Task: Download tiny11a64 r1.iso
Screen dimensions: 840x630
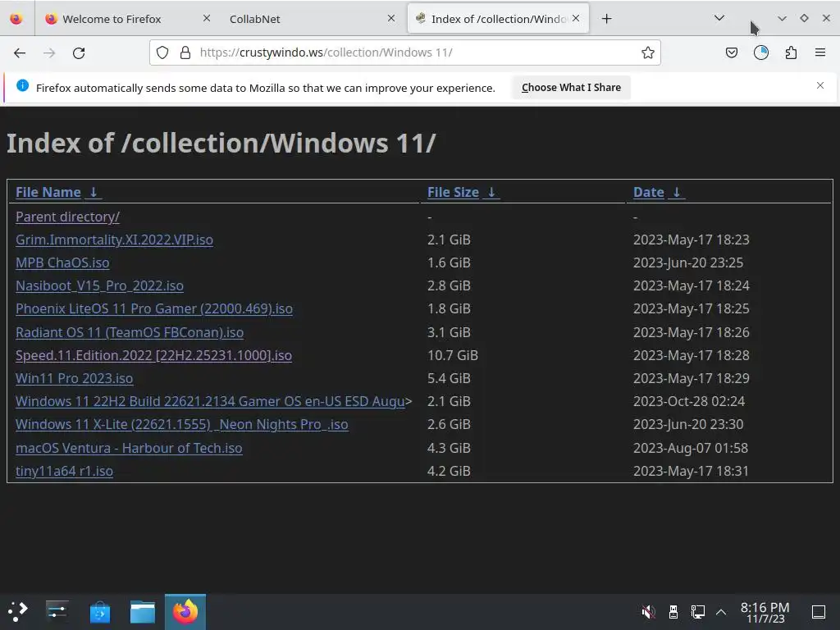Action: (64, 472)
